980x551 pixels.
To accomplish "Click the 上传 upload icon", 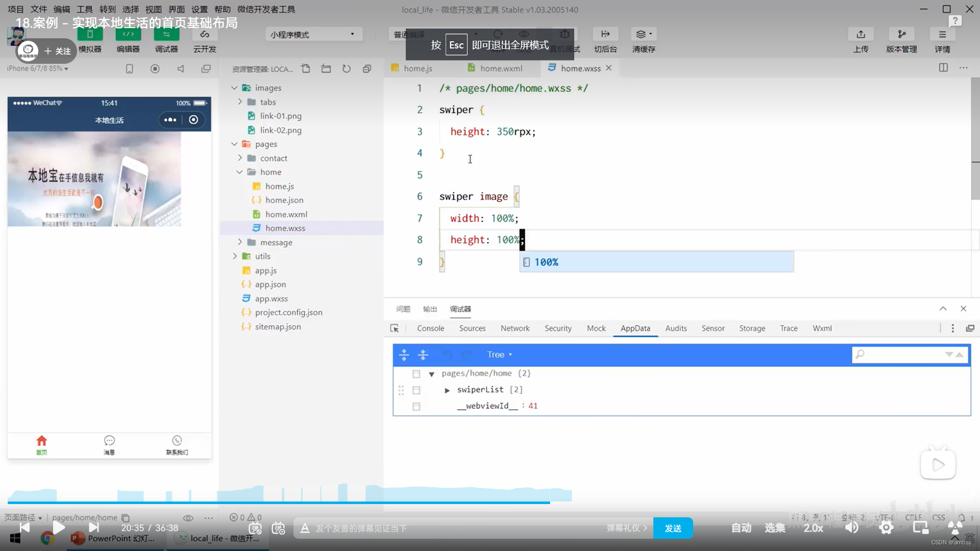I will [861, 34].
